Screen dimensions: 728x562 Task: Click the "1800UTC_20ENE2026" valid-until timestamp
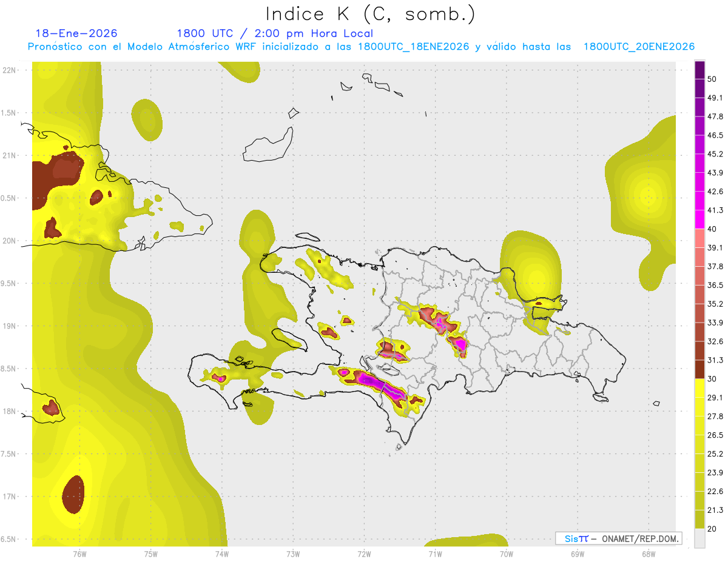[639, 47]
